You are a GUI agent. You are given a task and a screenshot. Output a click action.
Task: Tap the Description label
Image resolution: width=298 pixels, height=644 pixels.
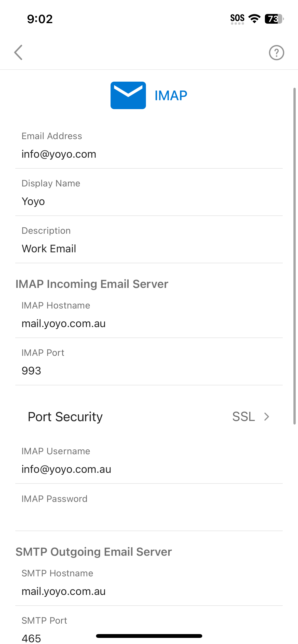46,231
